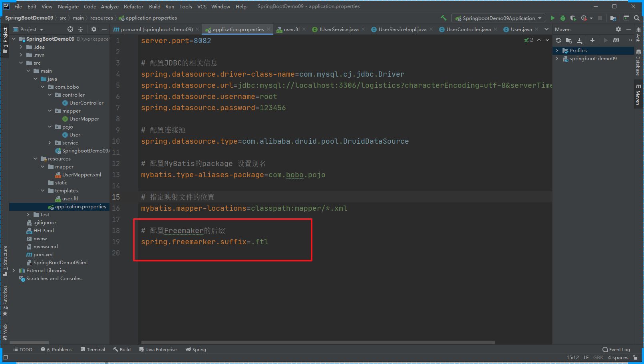The image size is (644, 364).
Task: Open Project Structure icon
Action: tap(613, 18)
